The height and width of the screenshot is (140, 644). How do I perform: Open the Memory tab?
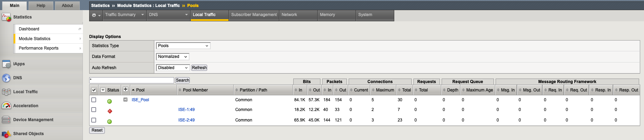336,15
